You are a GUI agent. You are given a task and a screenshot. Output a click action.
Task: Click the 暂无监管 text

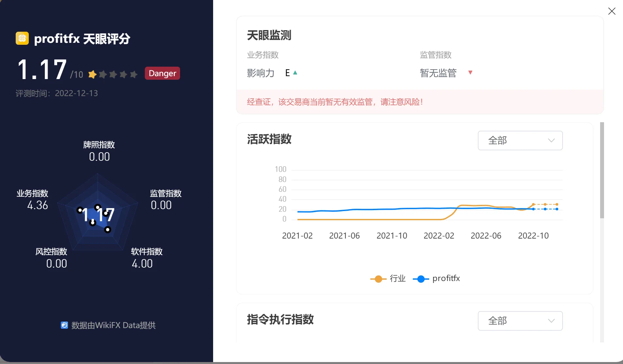click(438, 73)
